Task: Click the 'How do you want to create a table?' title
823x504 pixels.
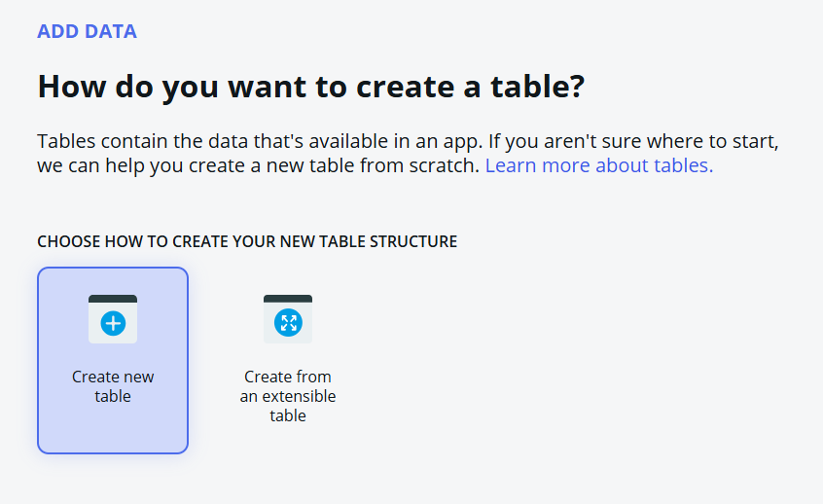Action: [x=311, y=87]
